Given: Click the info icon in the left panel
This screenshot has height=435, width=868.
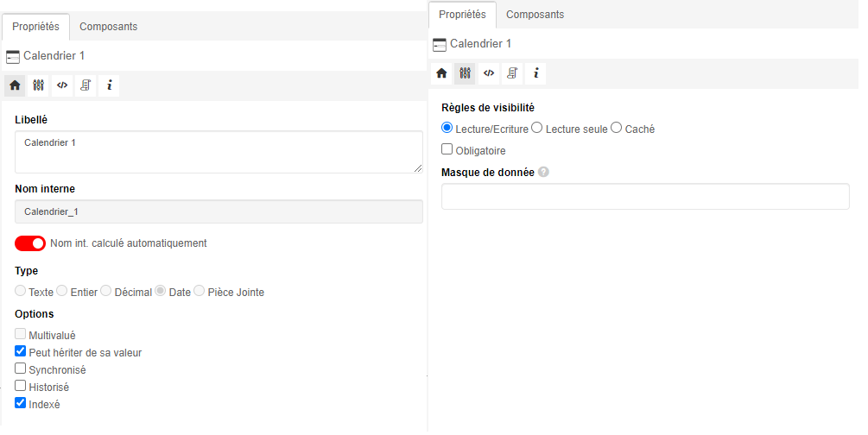Looking at the screenshot, I should click(x=110, y=85).
